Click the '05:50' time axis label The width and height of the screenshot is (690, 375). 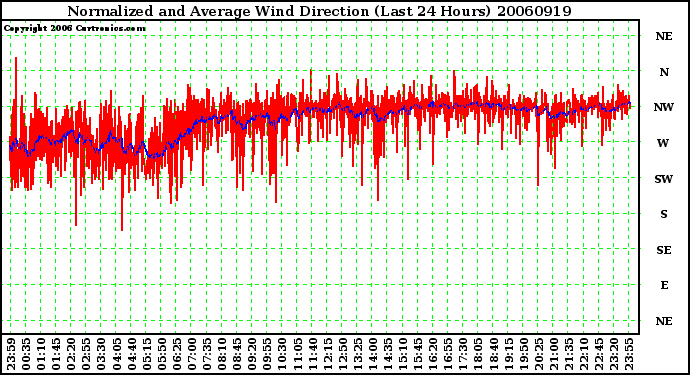(x=161, y=354)
